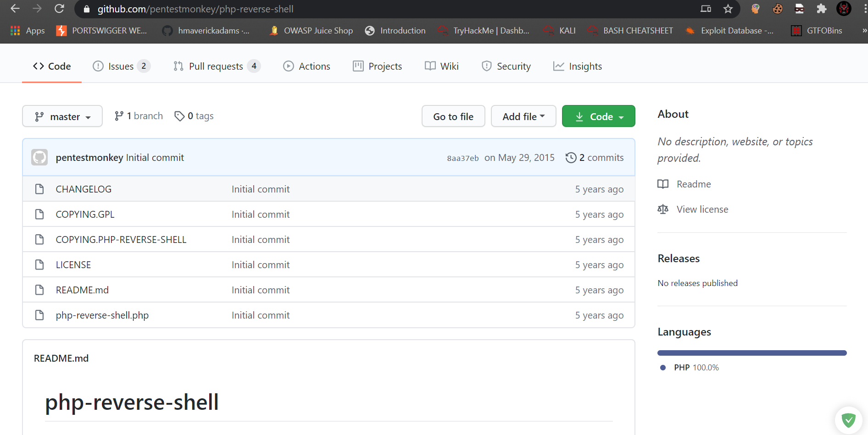This screenshot has width=868, height=435.
Task: Open the 0 tags link
Action: click(x=194, y=116)
